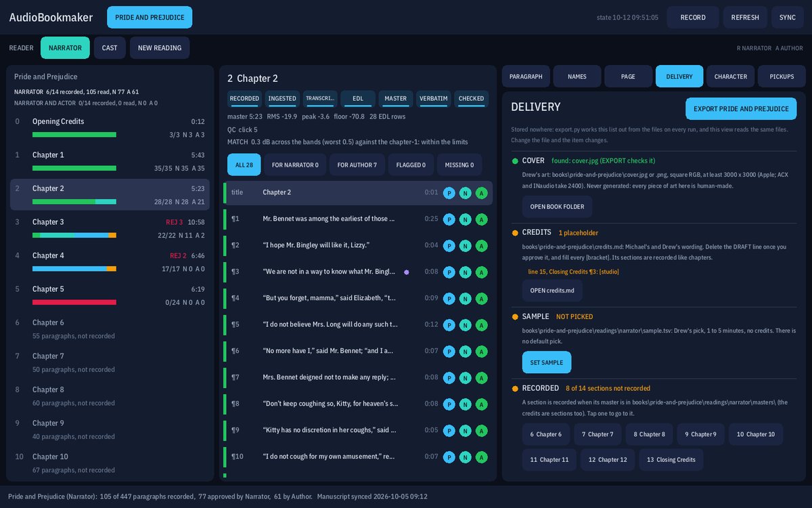Open the CHARACTER tab

pyautogui.click(x=730, y=77)
